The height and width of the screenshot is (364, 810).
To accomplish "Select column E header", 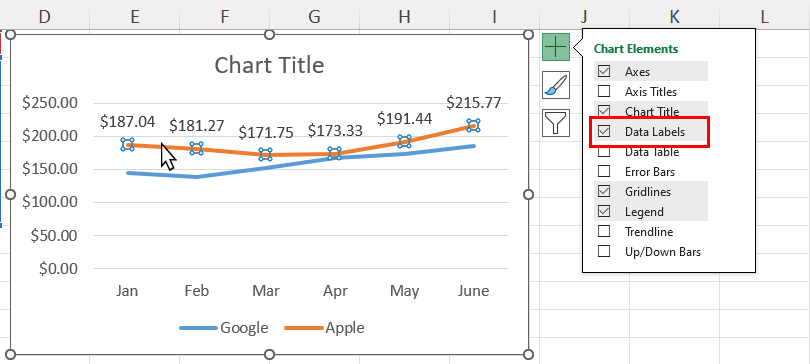I will 134,17.
